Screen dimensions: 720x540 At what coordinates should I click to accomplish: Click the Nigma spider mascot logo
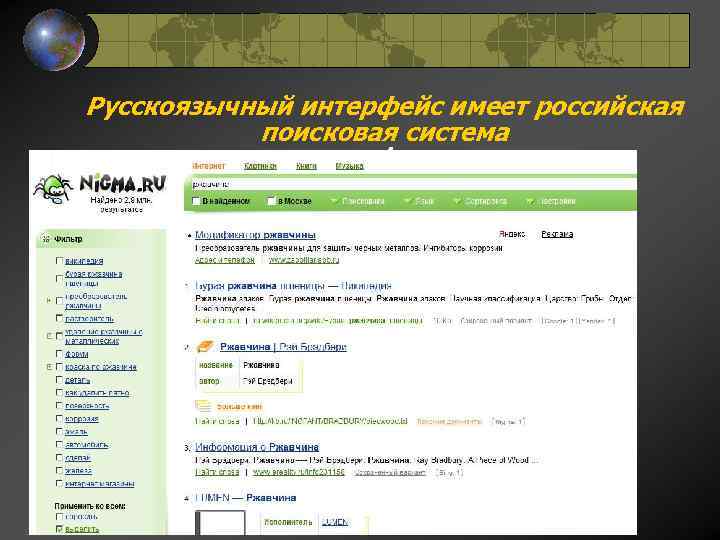53,189
